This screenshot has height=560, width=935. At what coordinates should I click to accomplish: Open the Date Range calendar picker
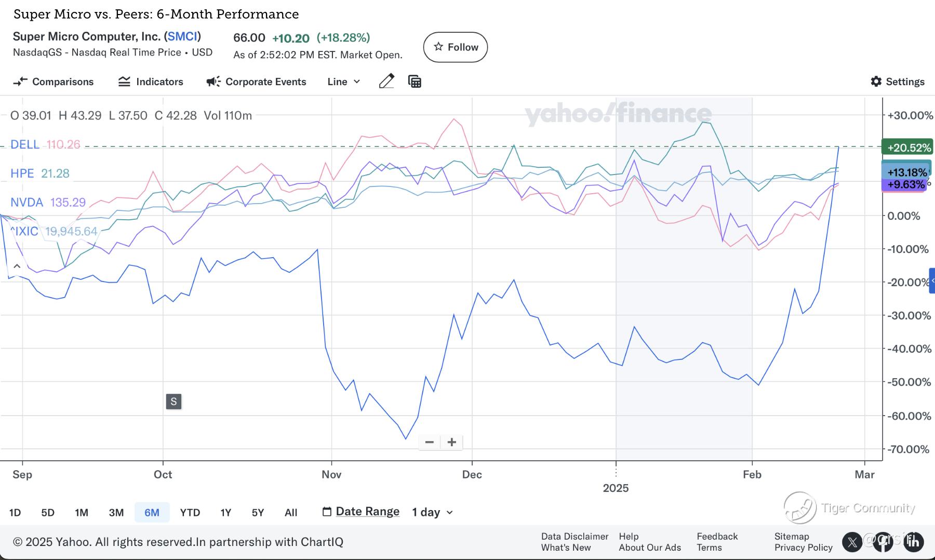362,512
